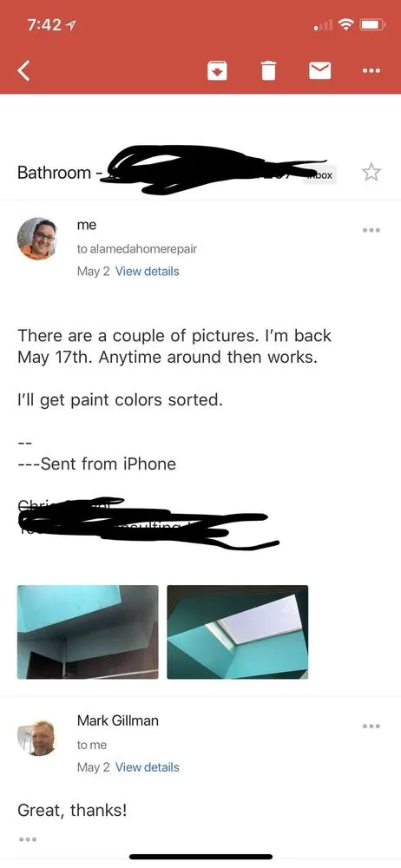The image size is (401, 868).
Task: Show trimmed content below 'Great, thanks!'
Action: coord(27,839)
